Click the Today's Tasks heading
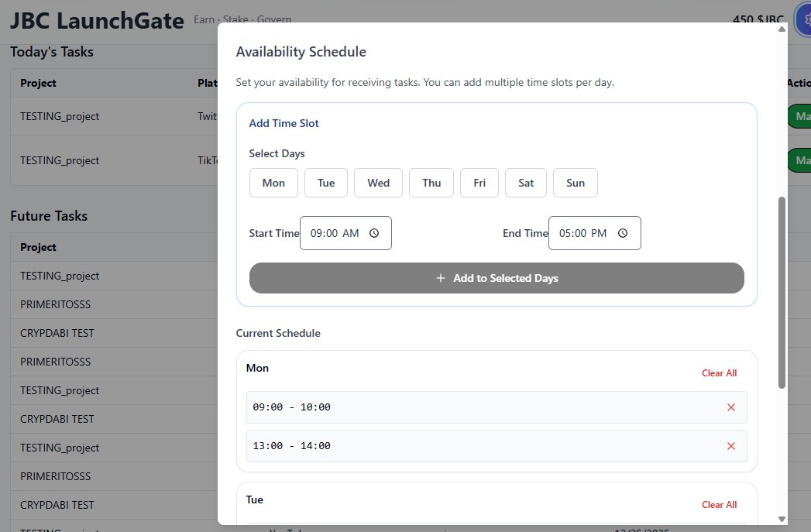This screenshot has height=532, width=811. 52,52
